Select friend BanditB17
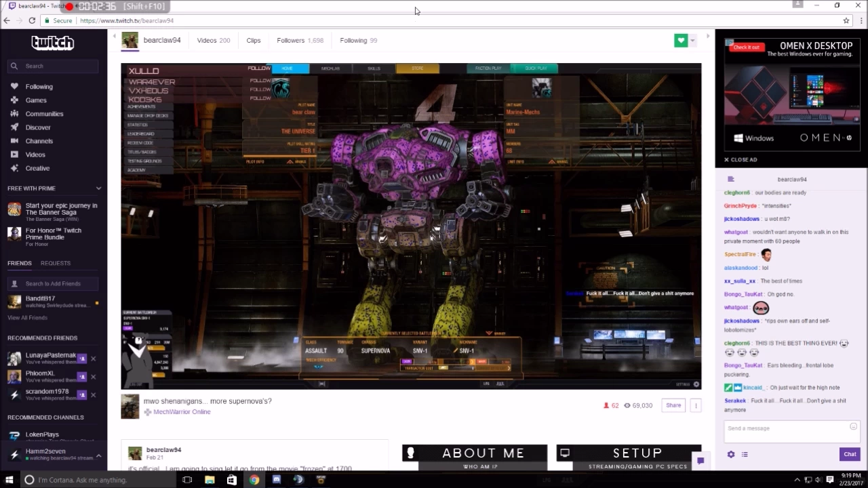This screenshot has height=488, width=868. (53, 302)
